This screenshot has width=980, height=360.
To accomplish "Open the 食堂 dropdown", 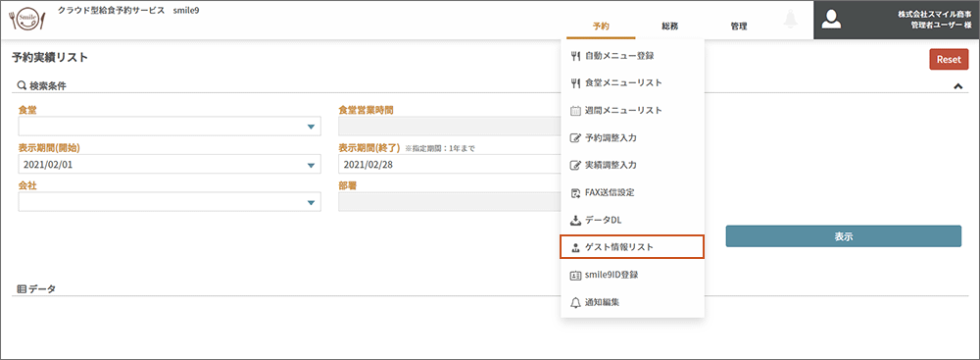I will point(170,127).
